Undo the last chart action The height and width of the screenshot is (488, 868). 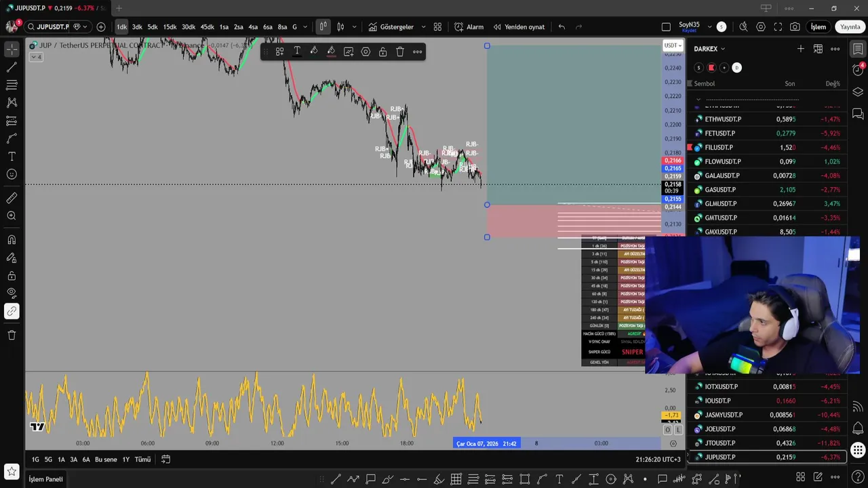(x=561, y=27)
